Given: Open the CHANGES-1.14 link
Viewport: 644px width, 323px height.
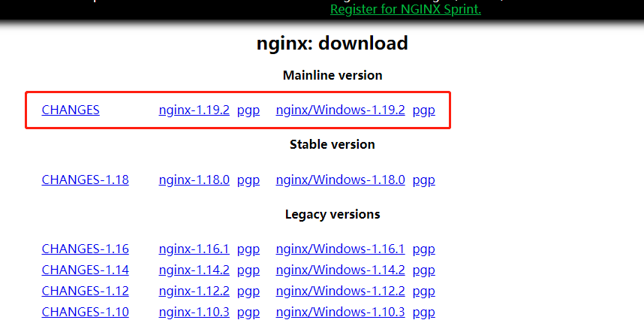Looking at the screenshot, I should pos(85,270).
